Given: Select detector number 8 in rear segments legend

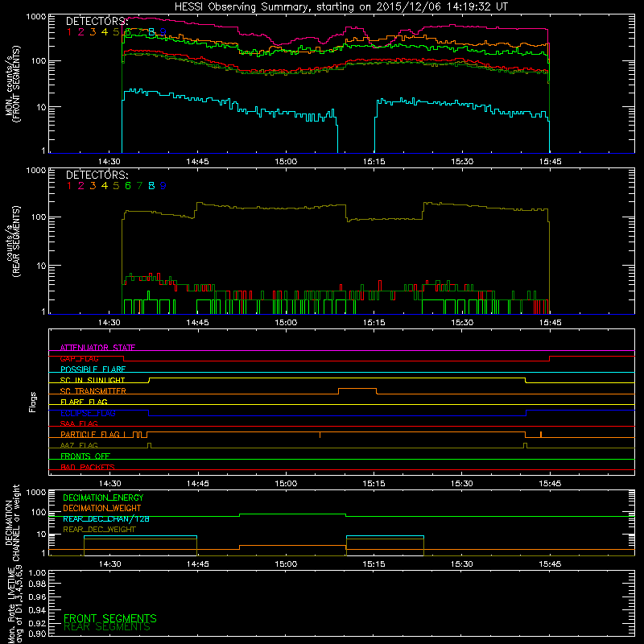Looking at the screenshot, I should pos(151,186).
